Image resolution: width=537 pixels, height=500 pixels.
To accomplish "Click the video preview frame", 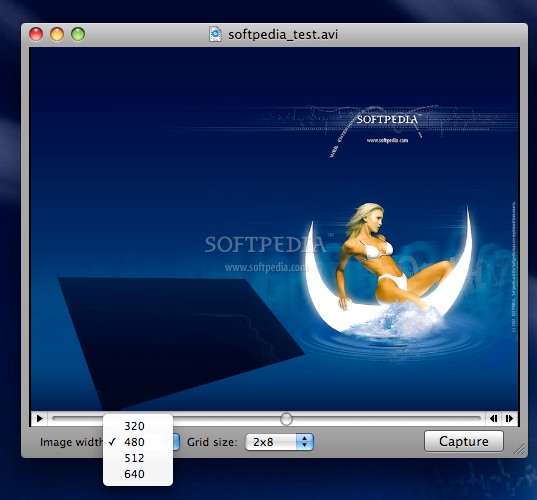I will coord(274,229).
